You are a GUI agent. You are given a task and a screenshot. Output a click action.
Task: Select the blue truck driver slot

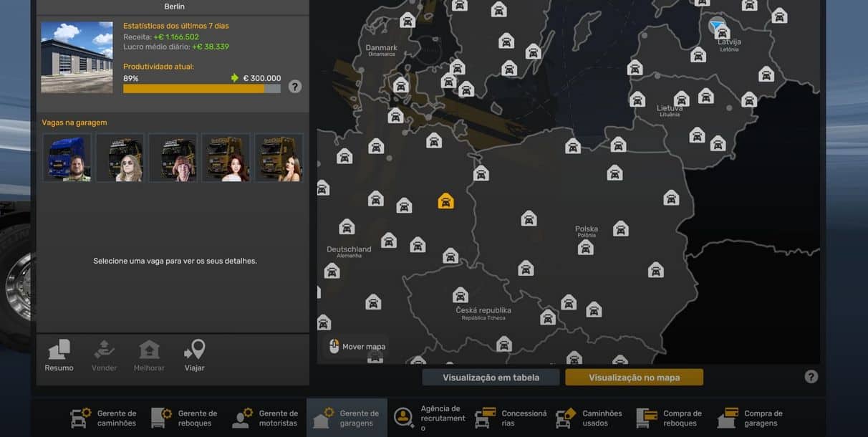click(x=67, y=158)
